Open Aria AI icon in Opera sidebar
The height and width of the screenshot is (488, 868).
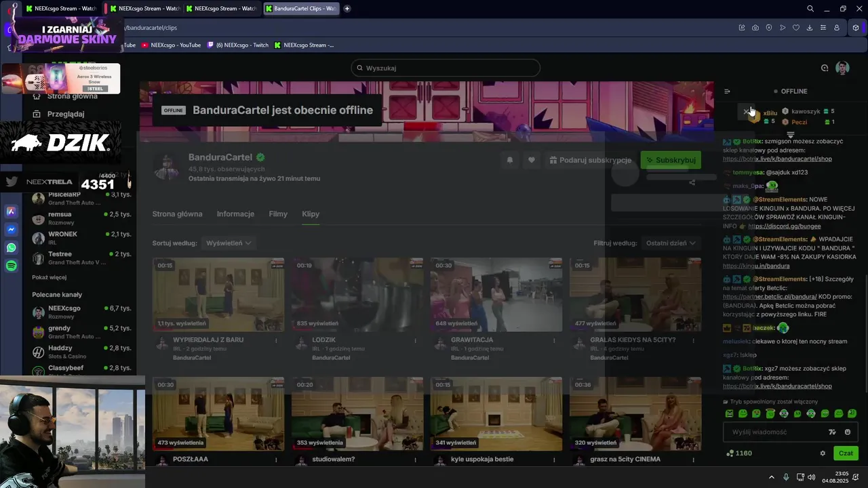12,211
